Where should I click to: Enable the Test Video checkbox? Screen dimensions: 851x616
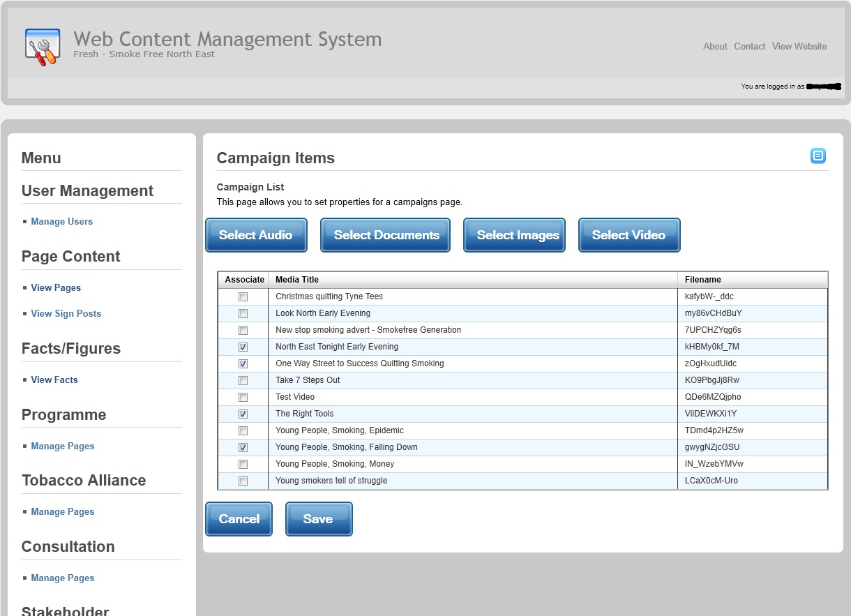click(243, 397)
